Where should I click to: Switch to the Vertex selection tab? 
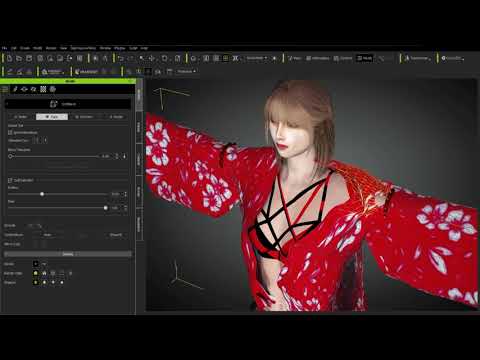click(21, 117)
